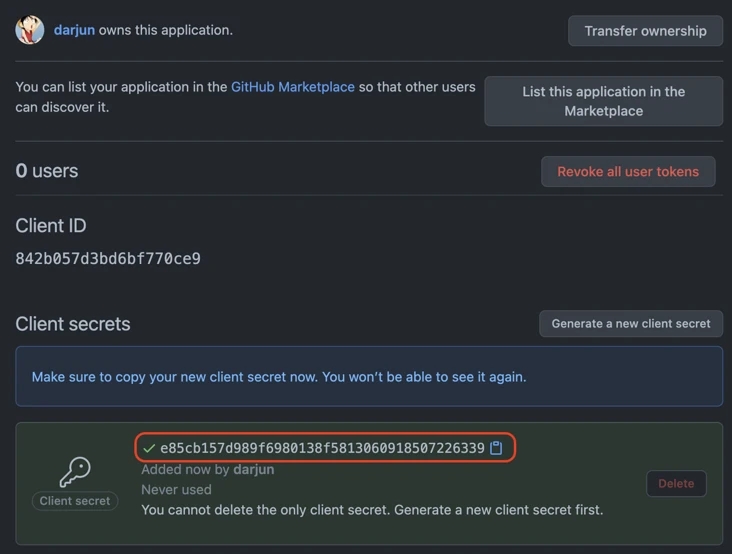732x554 pixels.
Task: Click the key icon beside the secret
Action: point(75,470)
